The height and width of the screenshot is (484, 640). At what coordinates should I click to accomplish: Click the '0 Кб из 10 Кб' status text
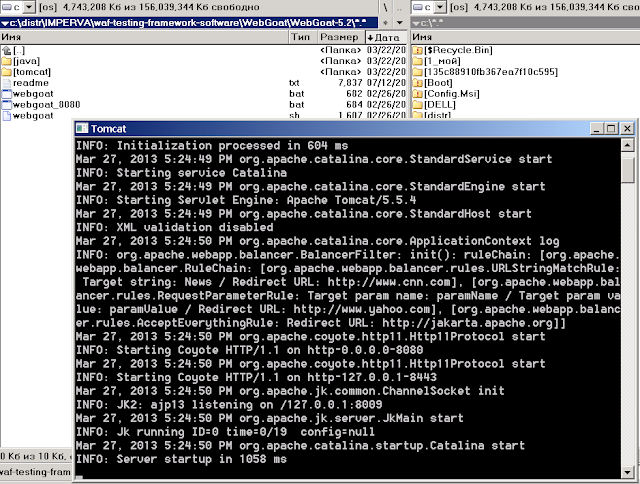33,456
